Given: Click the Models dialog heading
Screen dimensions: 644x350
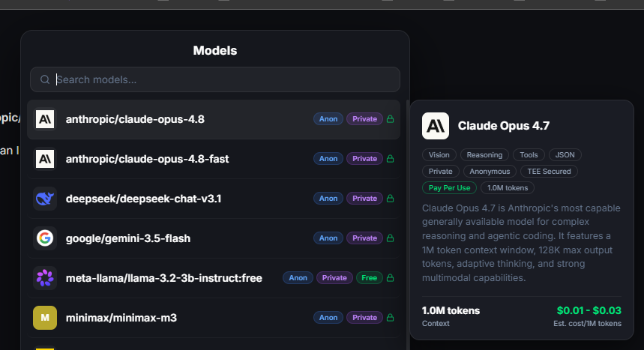Looking at the screenshot, I should click(215, 50).
